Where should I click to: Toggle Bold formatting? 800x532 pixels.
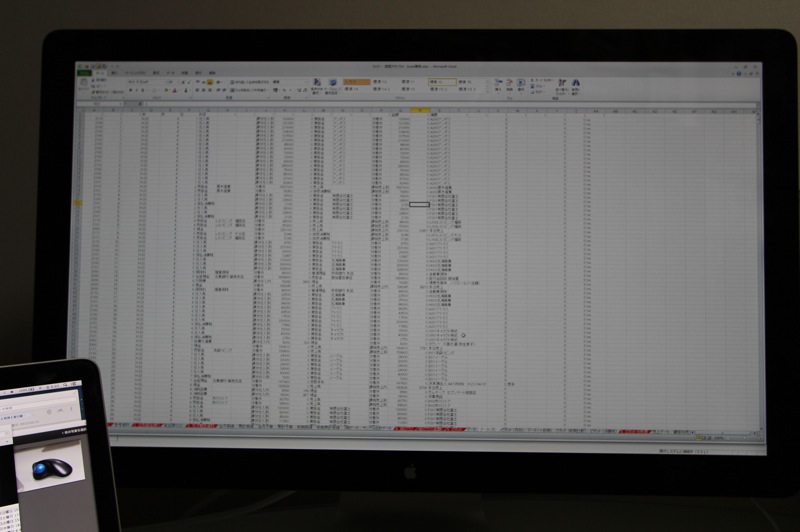pyautogui.click(x=131, y=90)
